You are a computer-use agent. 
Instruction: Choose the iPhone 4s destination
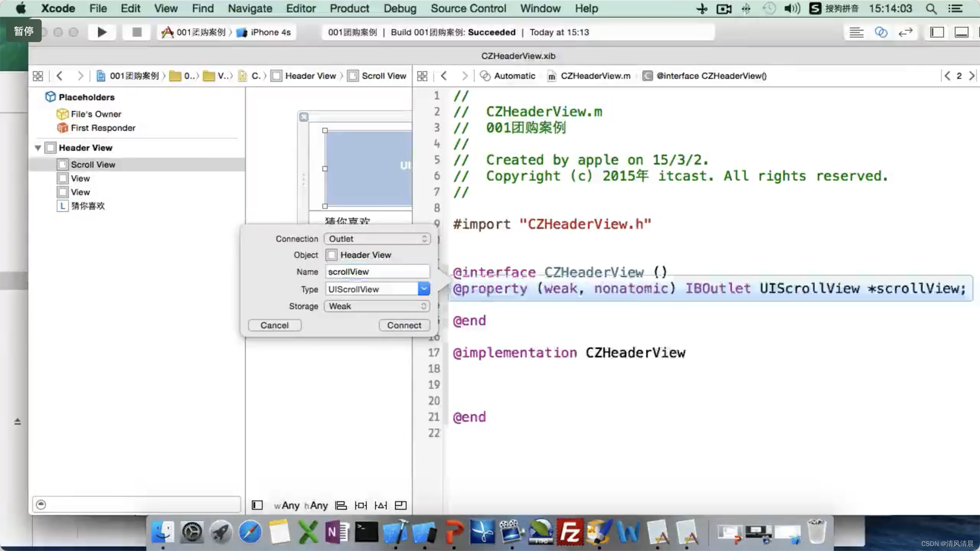264,32
